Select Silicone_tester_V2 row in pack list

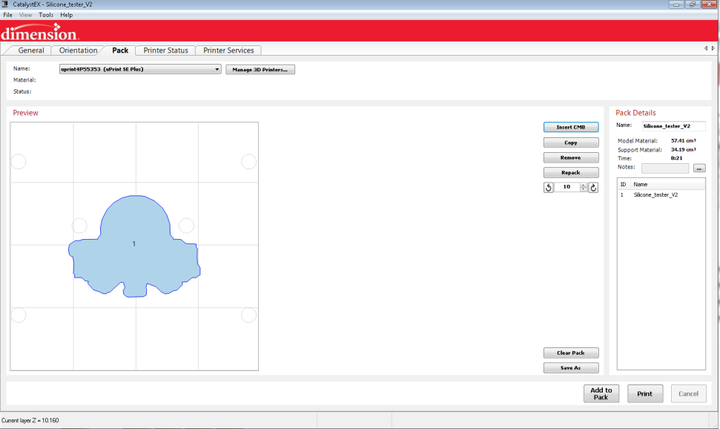click(x=661, y=195)
